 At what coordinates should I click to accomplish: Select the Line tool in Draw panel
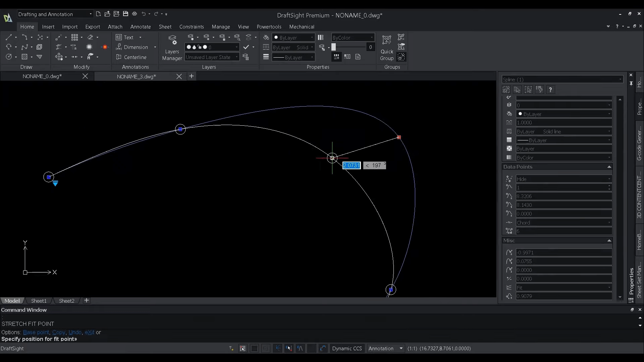click(9, 37)
